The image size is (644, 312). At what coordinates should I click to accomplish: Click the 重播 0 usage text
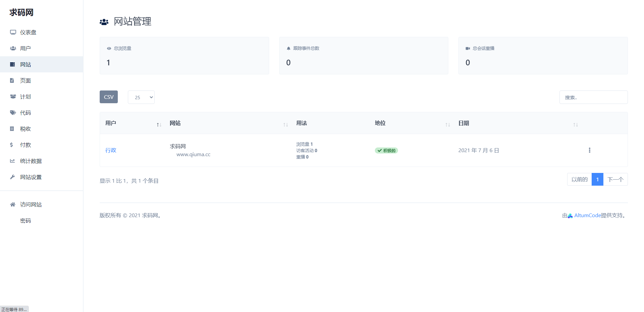pyautogui.click(x=302, y=157)
